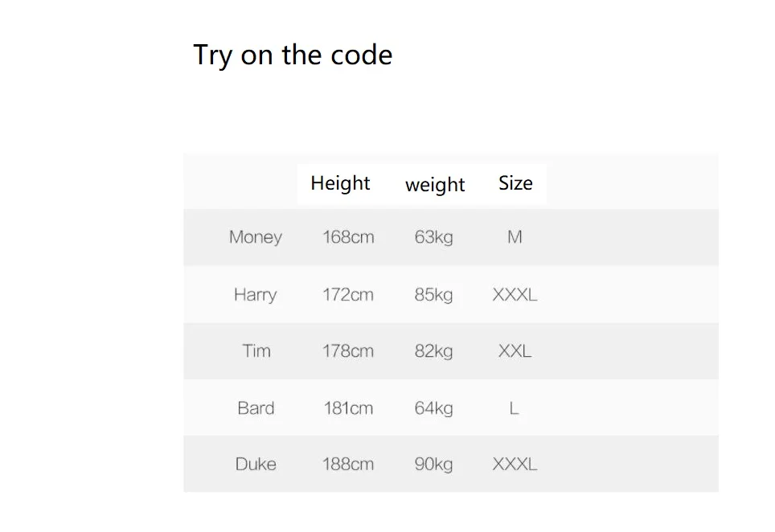Click the 63kg weight cell

point(433,238)
